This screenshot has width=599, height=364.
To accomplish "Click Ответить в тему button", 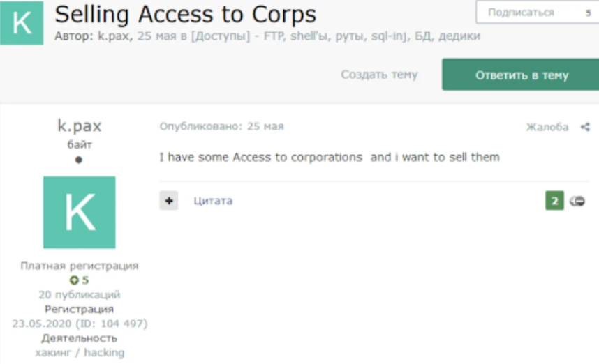I will [521, 75].
